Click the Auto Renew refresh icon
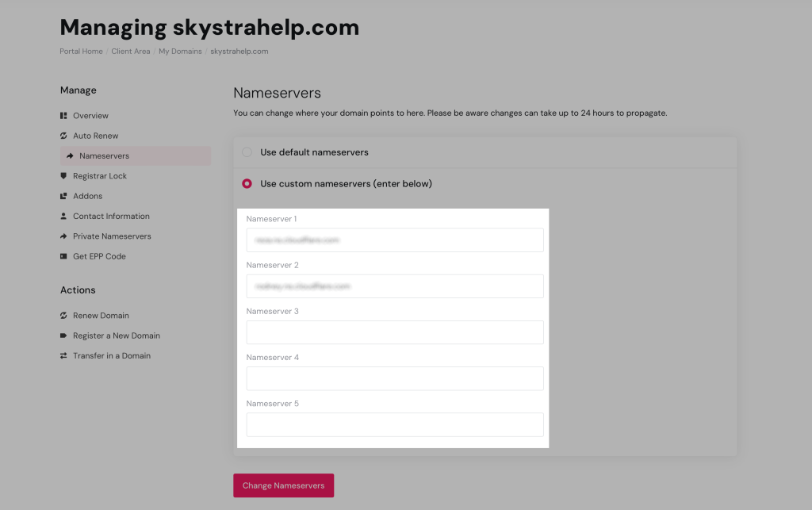Image resolution: width=812 pixels, height=510 pixels. pyautogui.click(x=63, y=136)
